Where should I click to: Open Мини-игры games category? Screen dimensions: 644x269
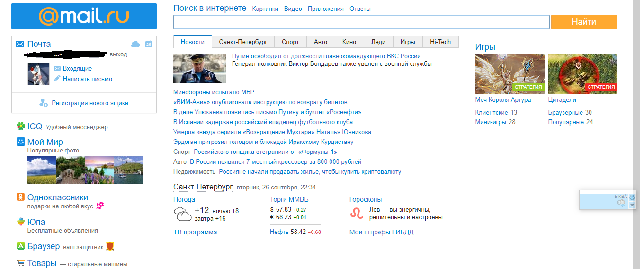[491, 122]
